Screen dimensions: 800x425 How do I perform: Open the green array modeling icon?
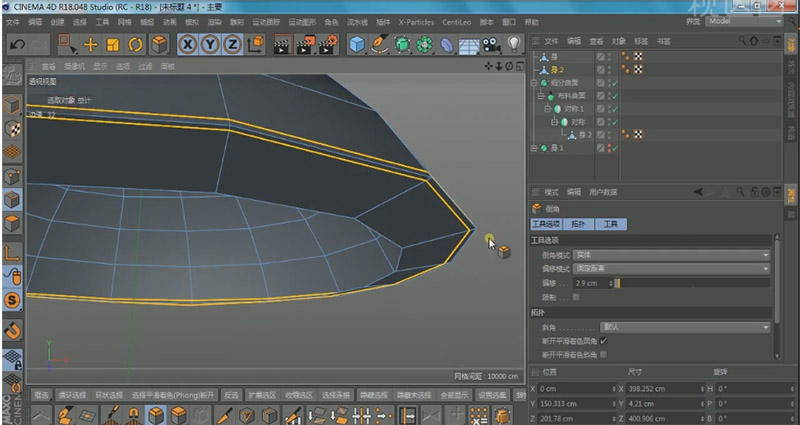coord(424,44)
